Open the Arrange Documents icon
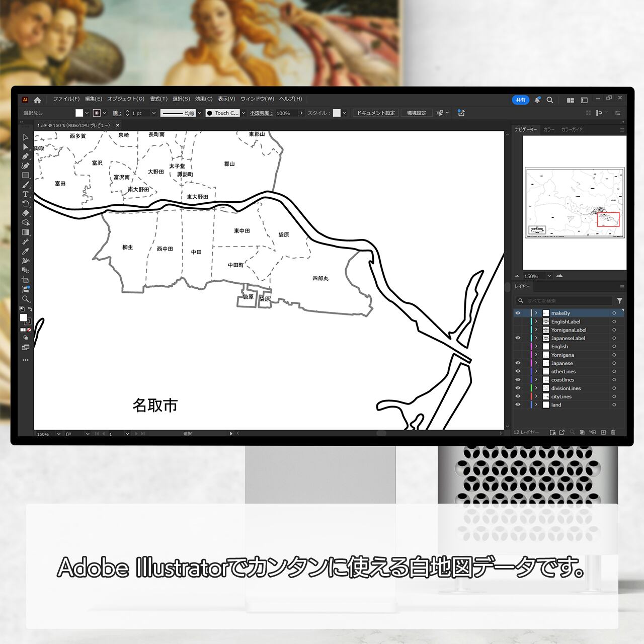The height and width of the screenshot is (644, 644). pyautogui.click(x=571, y=100)
